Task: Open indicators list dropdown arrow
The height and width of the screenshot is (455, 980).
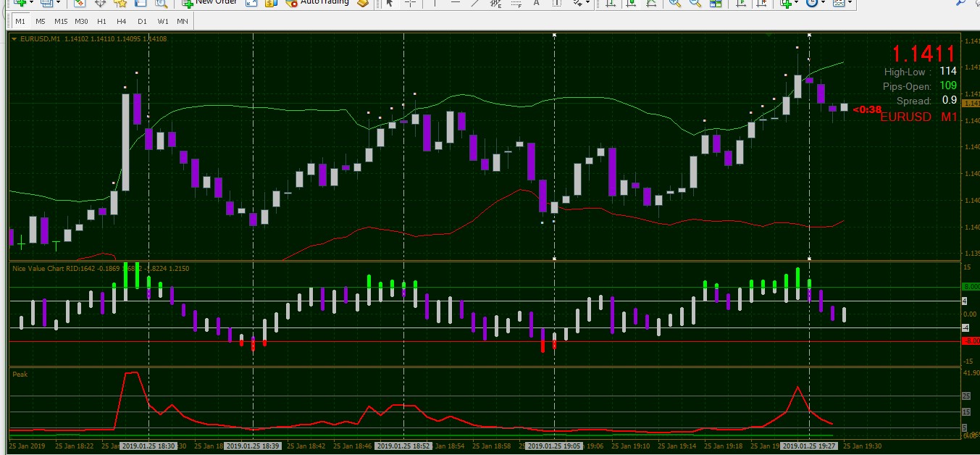Action: point(797,3)
